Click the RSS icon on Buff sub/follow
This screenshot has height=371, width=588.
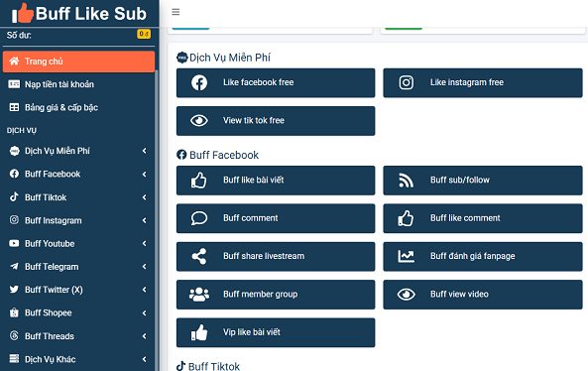click(407, 181)
